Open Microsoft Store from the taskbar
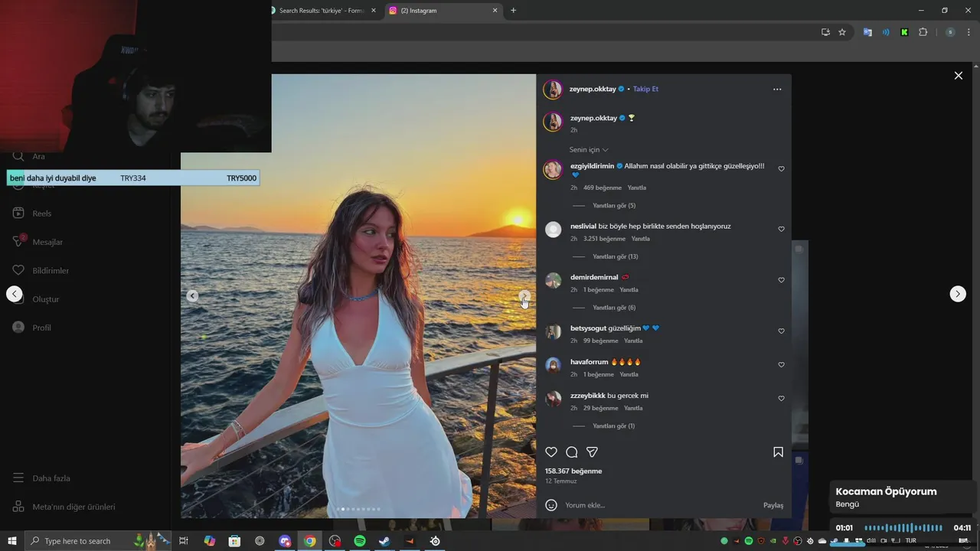 click(x=234, y=541)
